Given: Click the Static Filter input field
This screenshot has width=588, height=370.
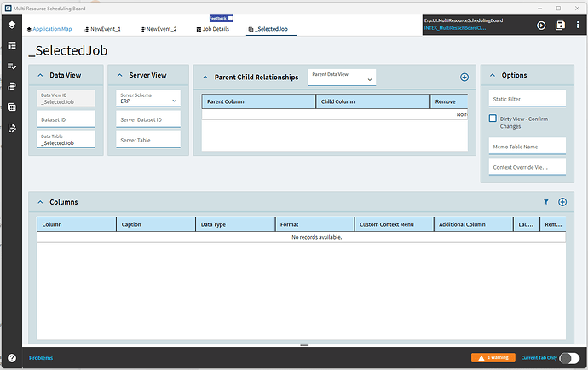Looking at the screenshot, I should click(x=527, y=99).
